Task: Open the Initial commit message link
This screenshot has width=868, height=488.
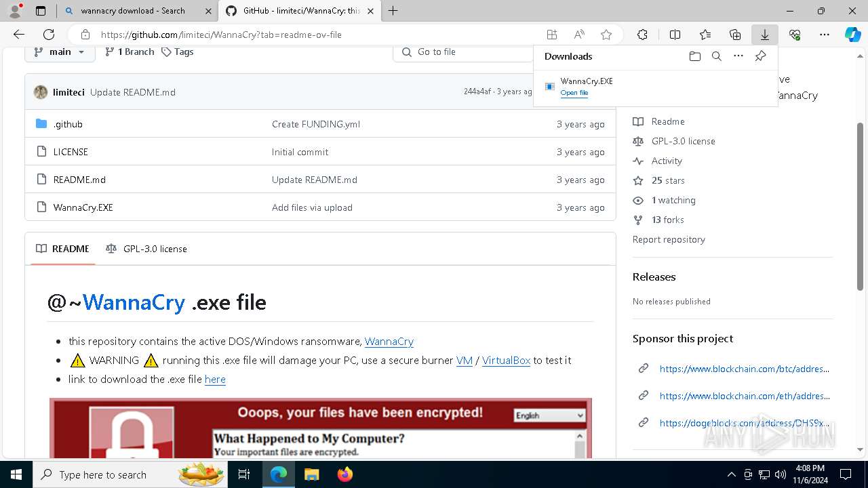Action: pyautogui.click(x=300, y=152)
